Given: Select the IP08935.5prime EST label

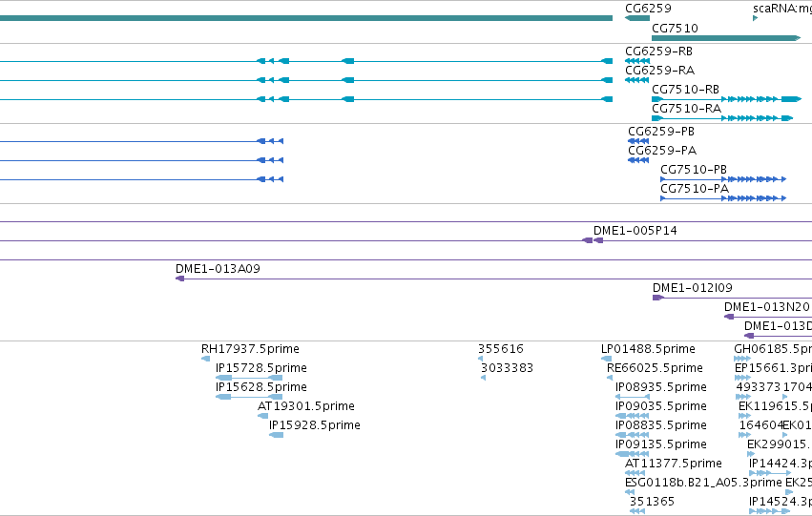Looking at the screenshot, I should 661,387.
